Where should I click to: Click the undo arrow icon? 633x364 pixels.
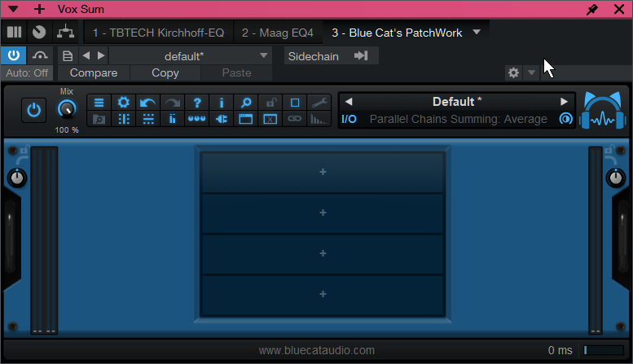pyautogui.click(x=147, y=103)
